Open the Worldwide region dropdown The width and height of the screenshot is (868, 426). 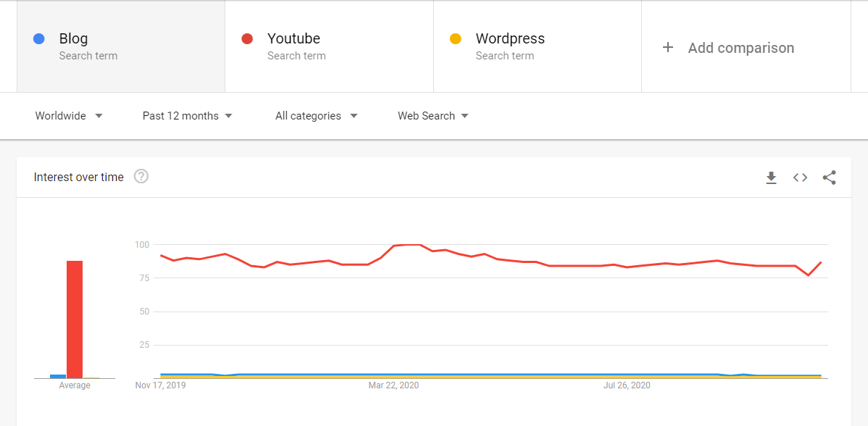click(69, 116)
